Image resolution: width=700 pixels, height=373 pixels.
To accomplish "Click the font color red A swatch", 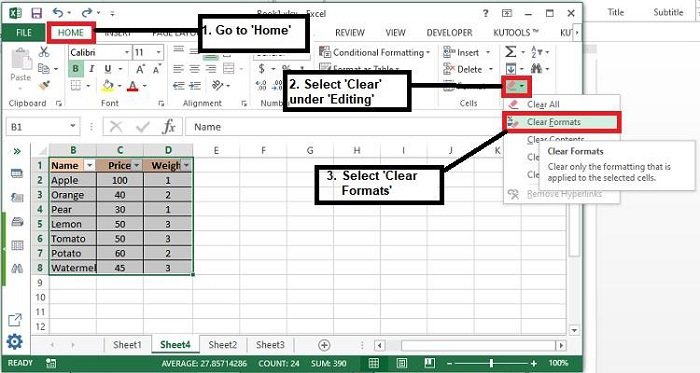I will coord(133,85).
